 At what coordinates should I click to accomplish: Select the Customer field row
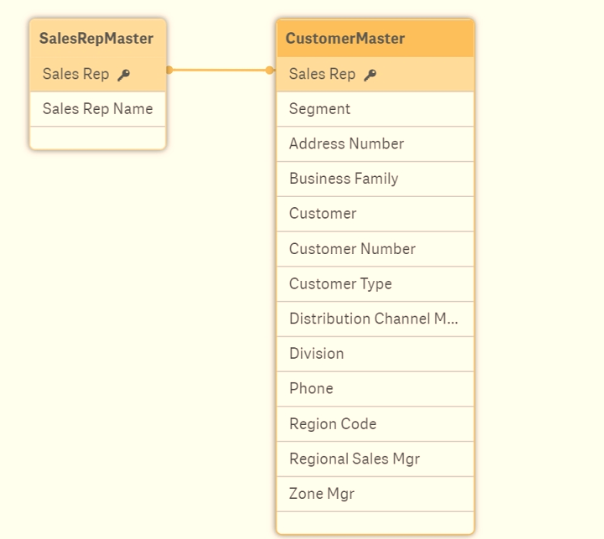coord(323,214)
